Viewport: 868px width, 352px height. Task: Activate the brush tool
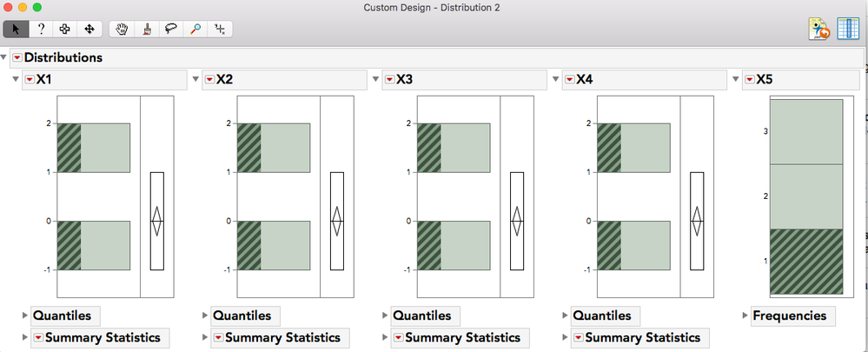(147, 29)
